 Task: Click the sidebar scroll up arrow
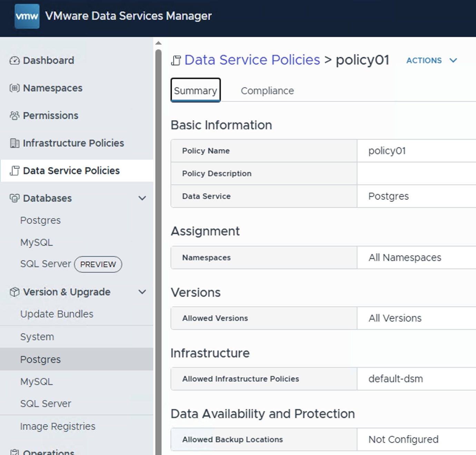[x=158, y=43]
